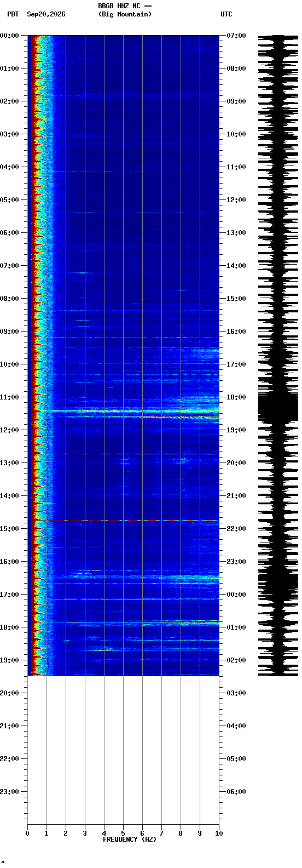Click the 13:00 UTC time label
This screenshot has width=302, height=868.
(236, 233)
